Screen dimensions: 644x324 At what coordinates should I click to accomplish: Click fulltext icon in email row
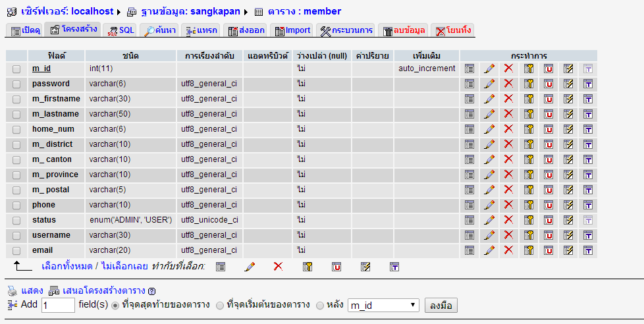tap(588, 250)
